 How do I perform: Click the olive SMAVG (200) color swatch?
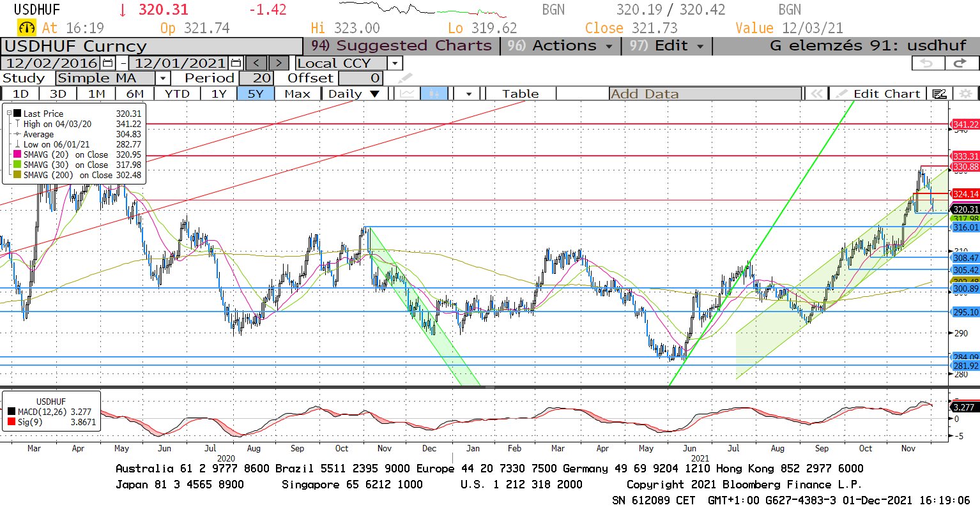coord(18,175)
